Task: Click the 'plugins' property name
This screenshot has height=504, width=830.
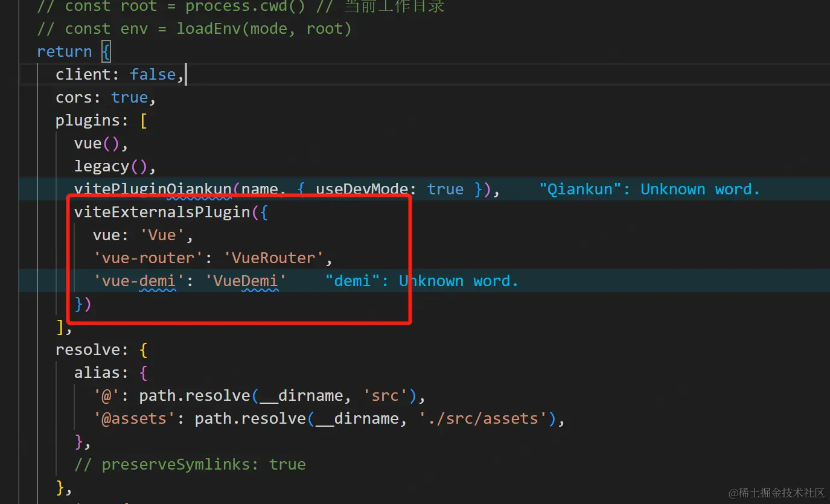Action: click(x=88, y=120)
